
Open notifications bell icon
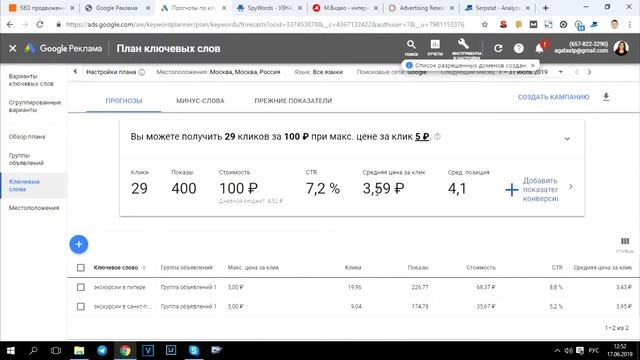pyautogui.click(x=540, y=49)
